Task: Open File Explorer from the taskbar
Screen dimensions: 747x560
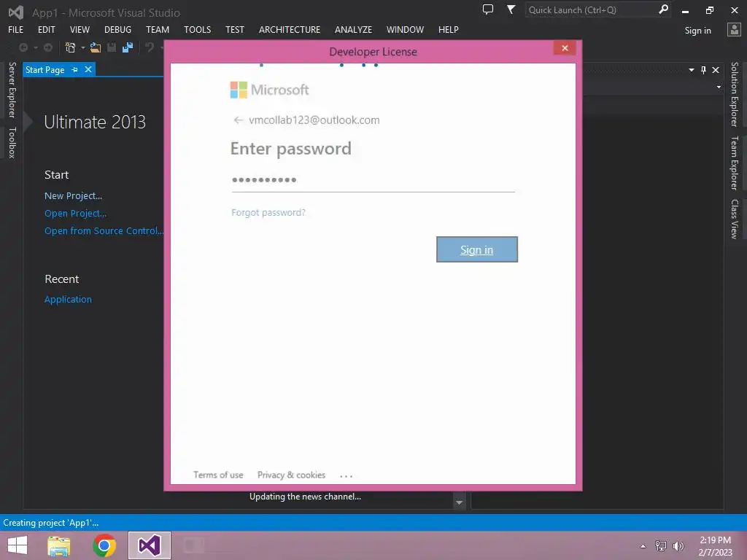Action: [59, 545]
